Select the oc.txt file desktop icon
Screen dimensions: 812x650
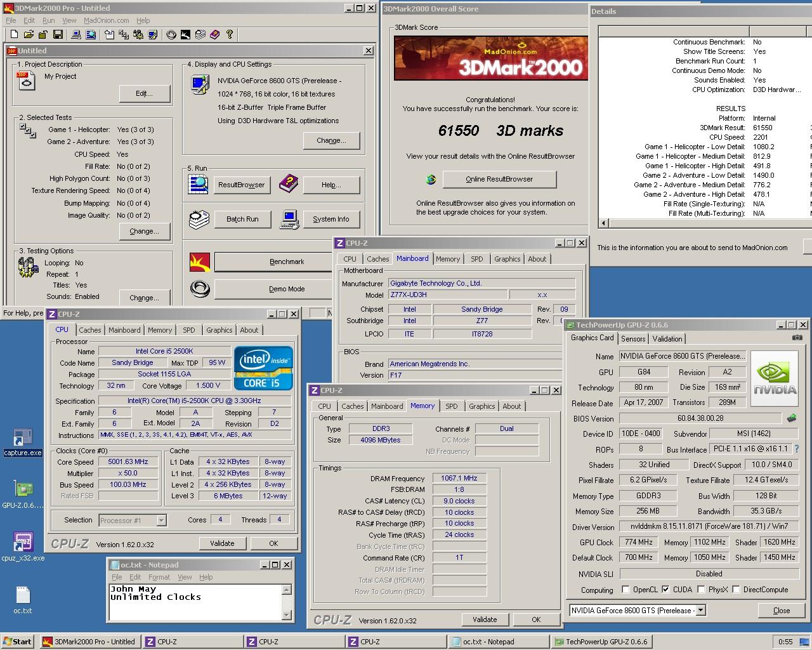point(23,600)
